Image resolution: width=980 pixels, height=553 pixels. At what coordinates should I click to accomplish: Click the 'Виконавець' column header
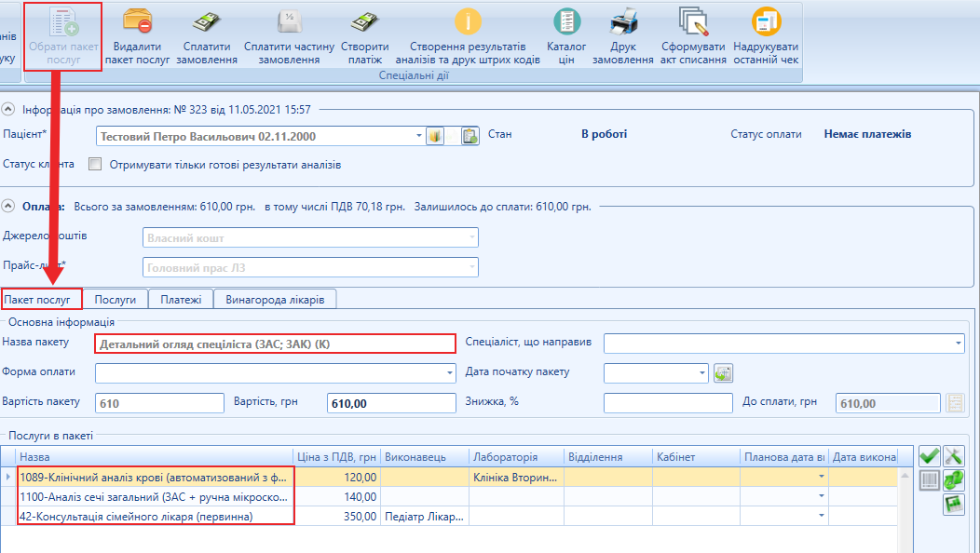425,457
